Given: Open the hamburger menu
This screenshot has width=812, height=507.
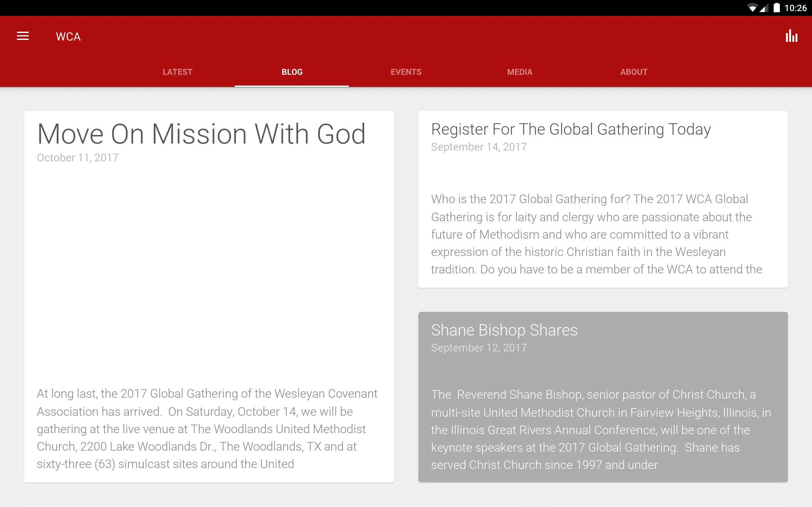Looking at the screenshot, I should [x=22, y=35].
